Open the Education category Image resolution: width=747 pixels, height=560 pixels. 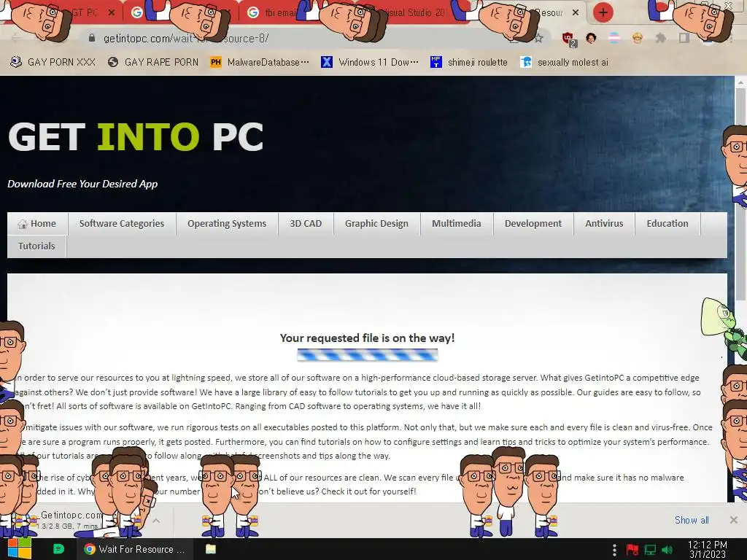click(x=667, y=224)
